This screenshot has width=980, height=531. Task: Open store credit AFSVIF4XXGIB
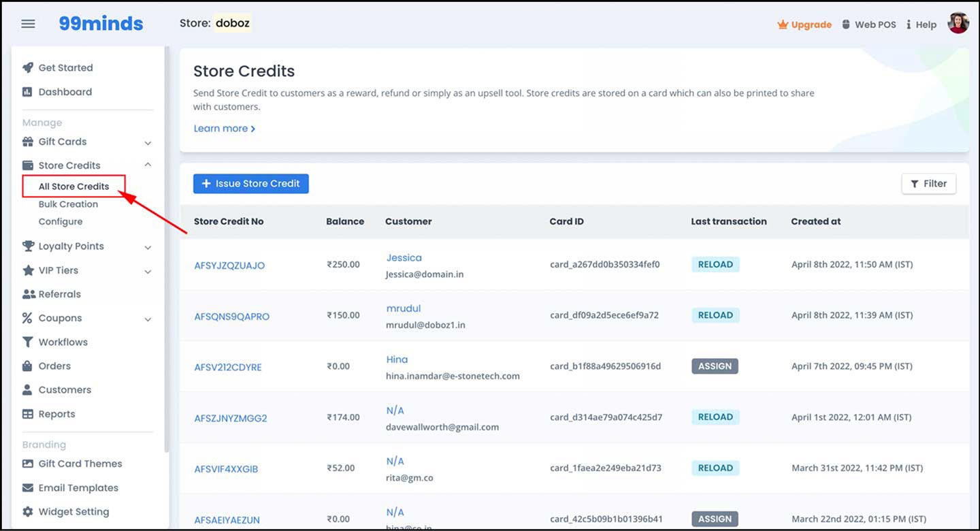(x=226, y=469)
